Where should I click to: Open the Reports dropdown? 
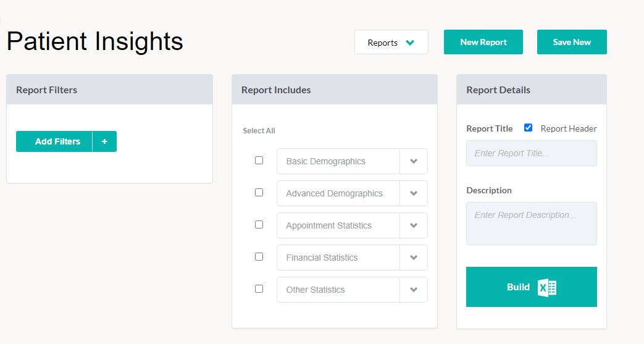[391, 42]
